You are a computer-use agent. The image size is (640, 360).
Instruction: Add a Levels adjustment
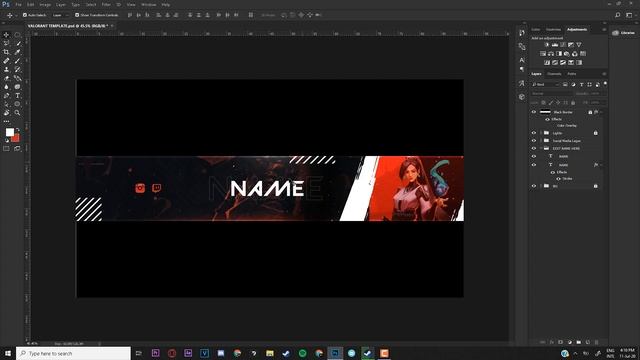(555, 44)
